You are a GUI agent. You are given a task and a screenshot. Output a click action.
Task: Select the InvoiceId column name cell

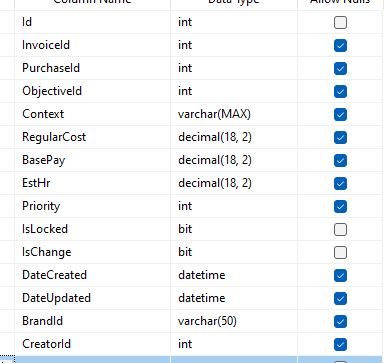(92, 45)
